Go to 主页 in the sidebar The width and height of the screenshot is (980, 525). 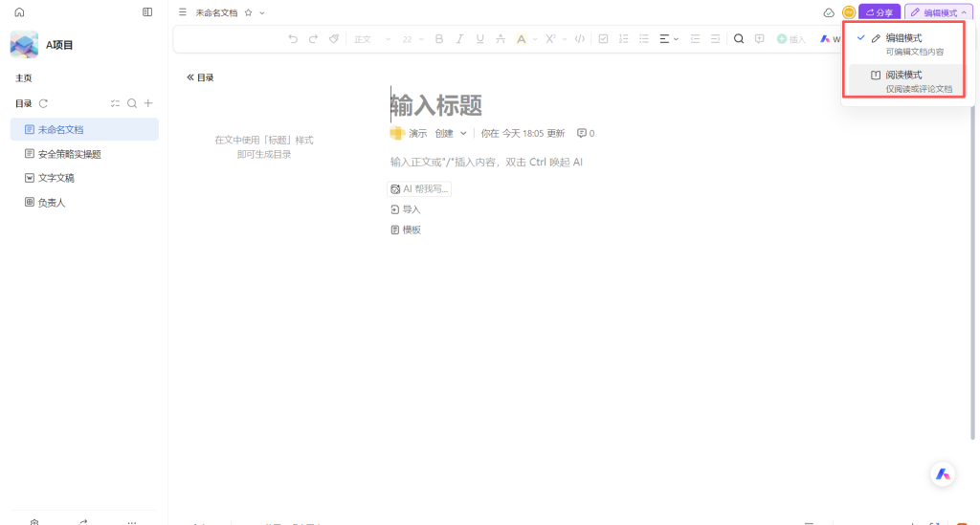click(x=24, y=78)
